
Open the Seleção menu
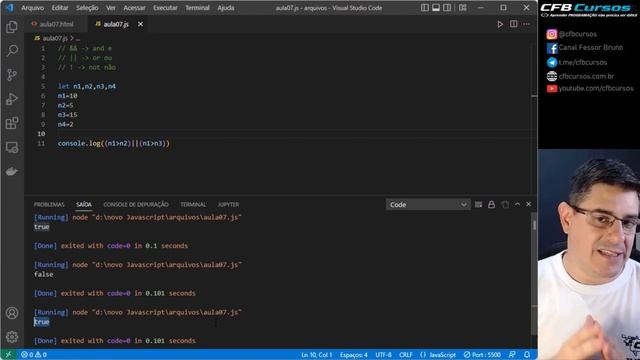click(87, 8)
